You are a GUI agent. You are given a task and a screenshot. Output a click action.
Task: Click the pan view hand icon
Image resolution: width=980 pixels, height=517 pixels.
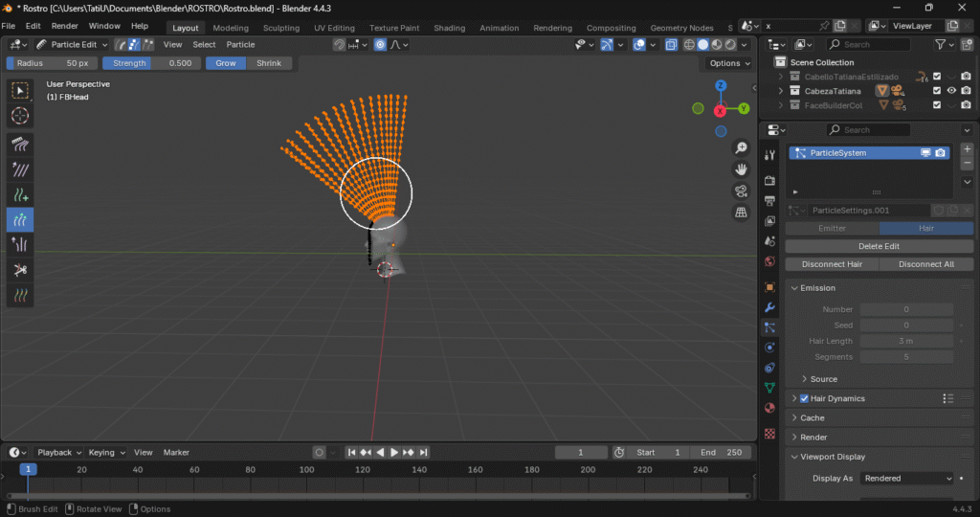[x=741, y=169]
